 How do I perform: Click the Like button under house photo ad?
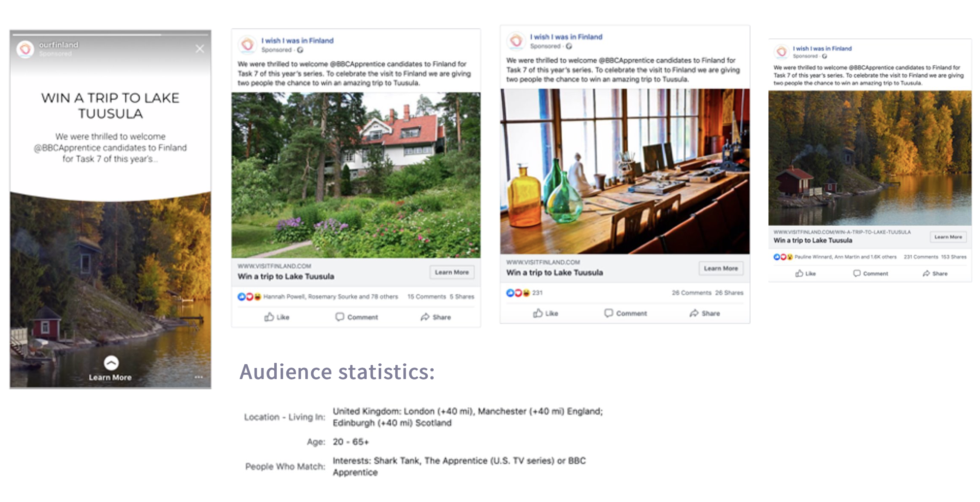(x=277, y=317)
